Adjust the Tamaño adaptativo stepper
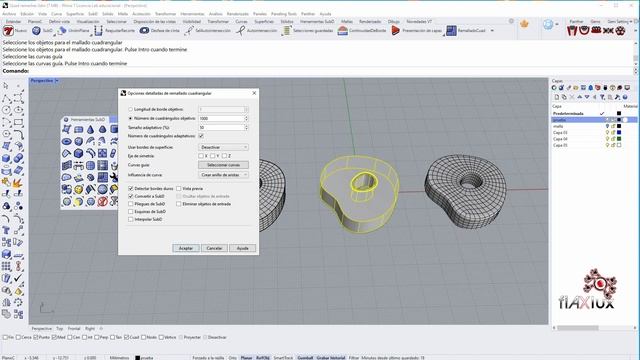The height and width of the screenshot is (360, 640). click(x=246, y=127)
